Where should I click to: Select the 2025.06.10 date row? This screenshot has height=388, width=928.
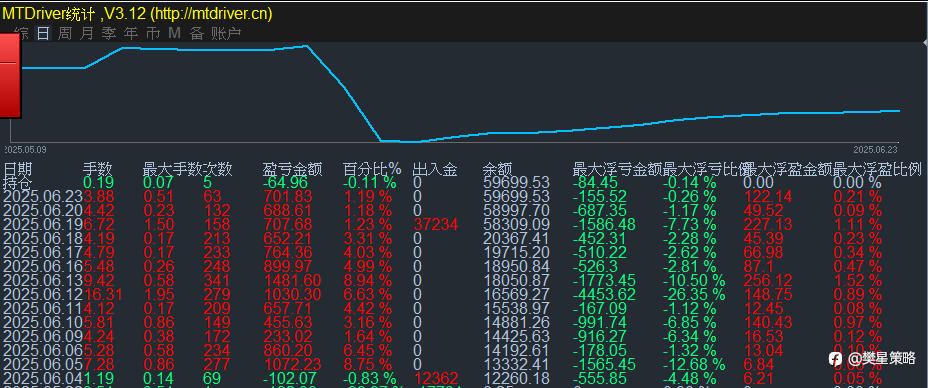coord(43,322)
